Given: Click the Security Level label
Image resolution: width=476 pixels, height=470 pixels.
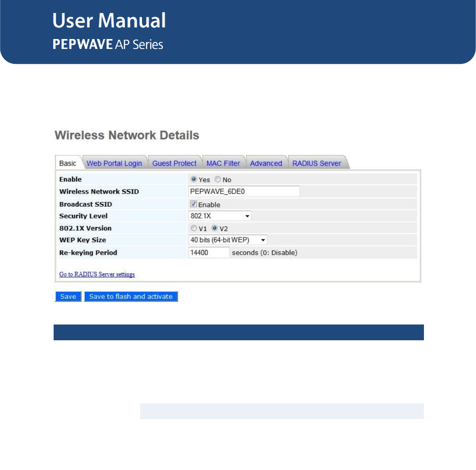Looking at the screenshot, I should [x=84, y=216].
